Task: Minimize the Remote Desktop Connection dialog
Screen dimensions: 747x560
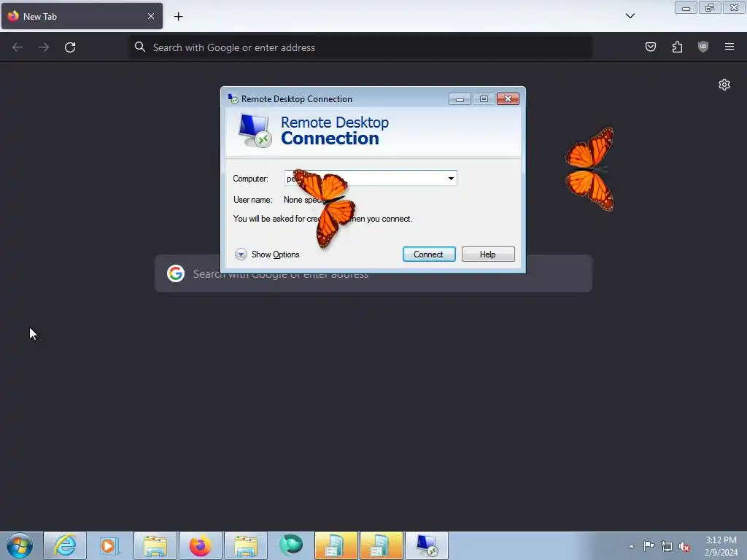Action: [460, 98]
